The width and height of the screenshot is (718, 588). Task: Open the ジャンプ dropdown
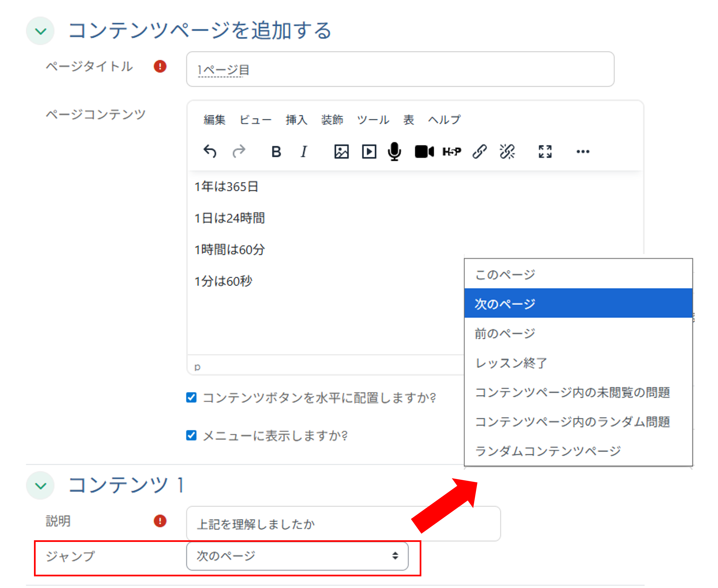(x=298, y=556)
